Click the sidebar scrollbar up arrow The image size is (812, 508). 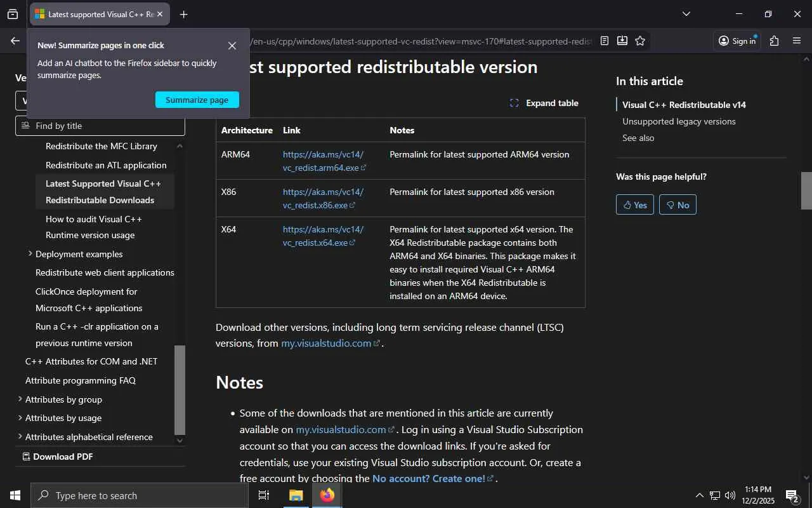click(x=180, y=145)
